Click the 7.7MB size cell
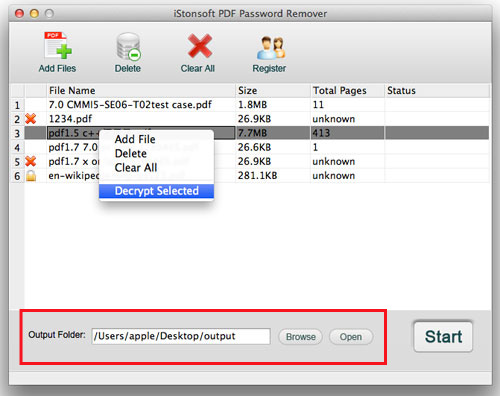This screenshot has width=500, height=396. pyautogui.click(x=273, y=133)
